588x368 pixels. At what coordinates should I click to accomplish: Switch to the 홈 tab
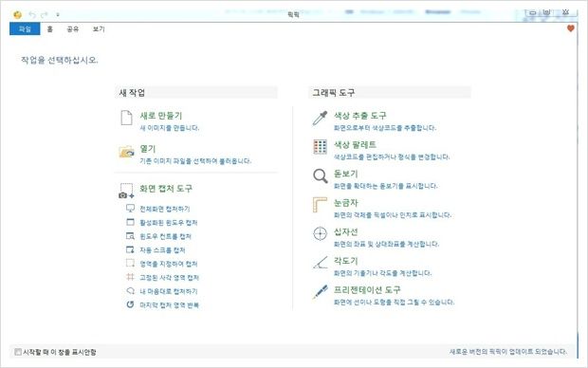tap(50, 29)
